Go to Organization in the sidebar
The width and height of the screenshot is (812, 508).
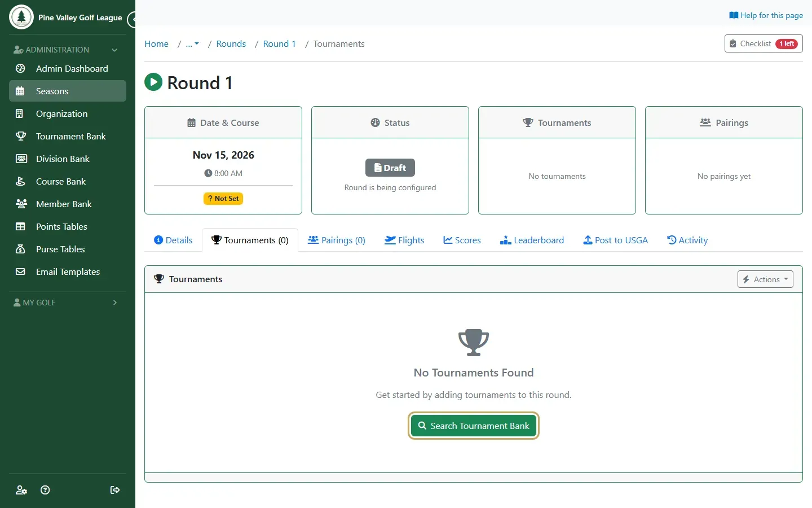click(x=68, y=113)
